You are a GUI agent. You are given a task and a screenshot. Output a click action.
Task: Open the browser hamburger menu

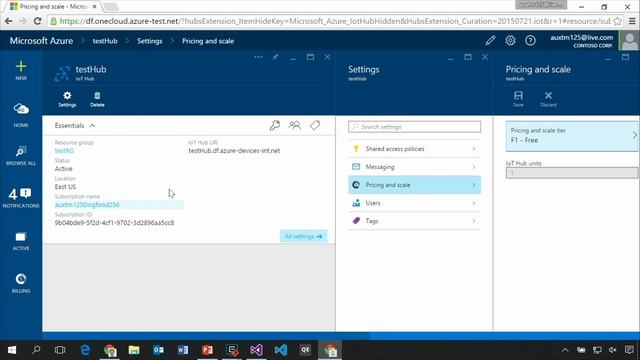pos(632,21)
